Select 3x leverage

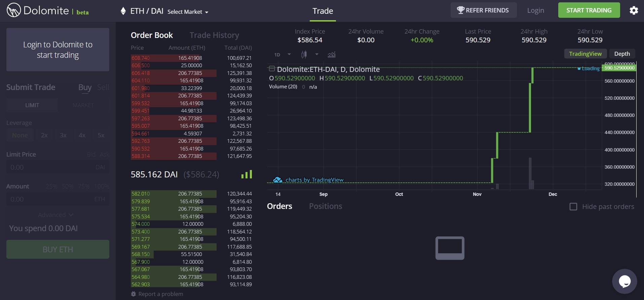tap(63, 135)
